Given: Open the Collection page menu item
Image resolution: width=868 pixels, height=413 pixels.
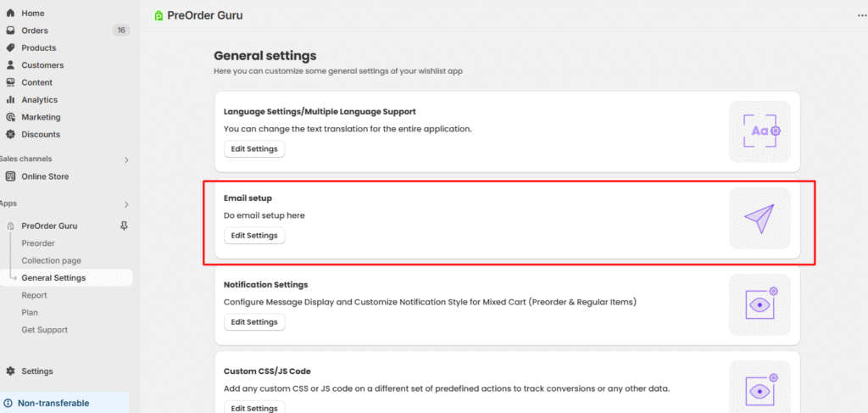Looking at the screenshot, I should pos(52,260).
